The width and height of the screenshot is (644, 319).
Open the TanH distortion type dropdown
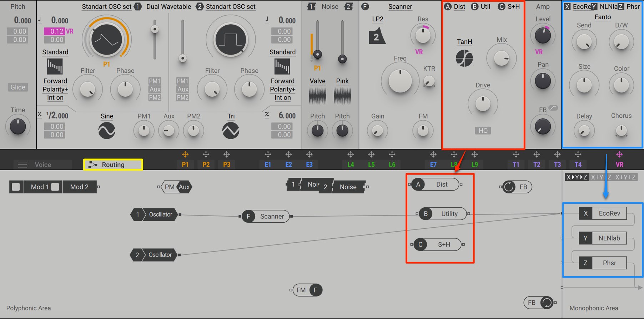(464, 42)
